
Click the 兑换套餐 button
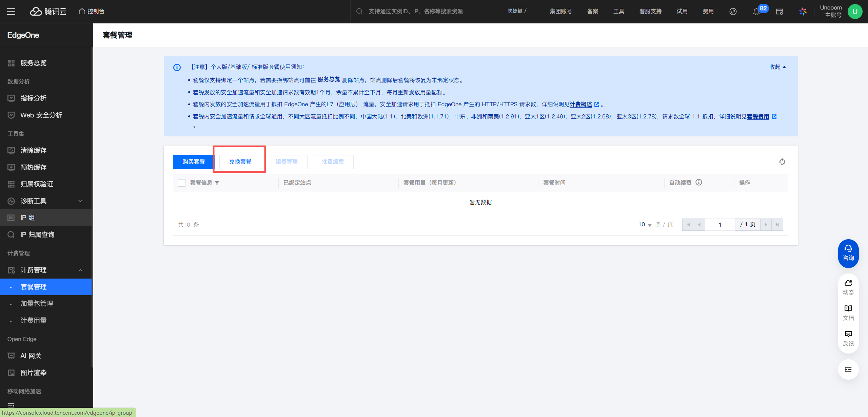click(240, 162)
